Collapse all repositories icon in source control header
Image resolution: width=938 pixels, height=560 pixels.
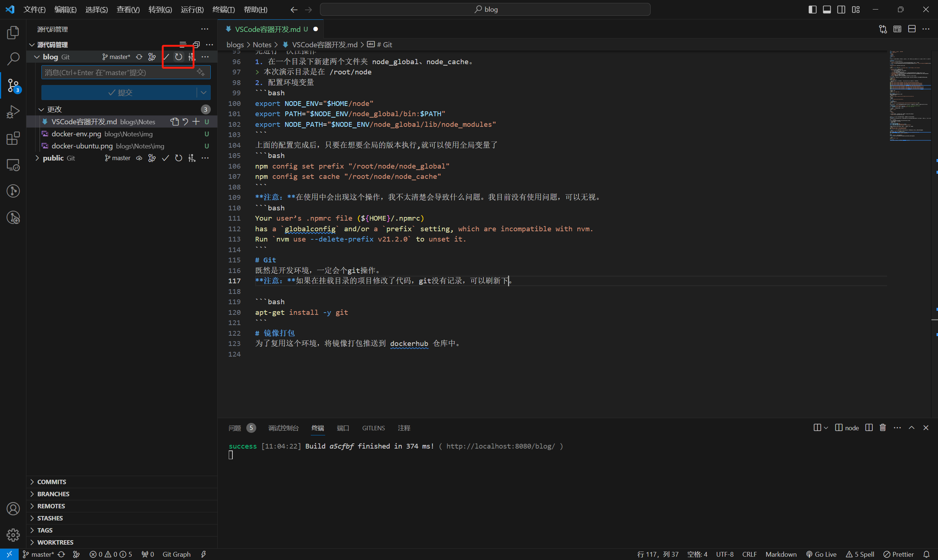196,44
